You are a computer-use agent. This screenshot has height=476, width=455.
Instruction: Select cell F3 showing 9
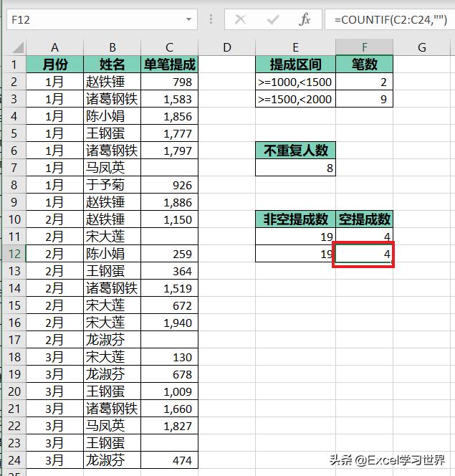[364, 99]
